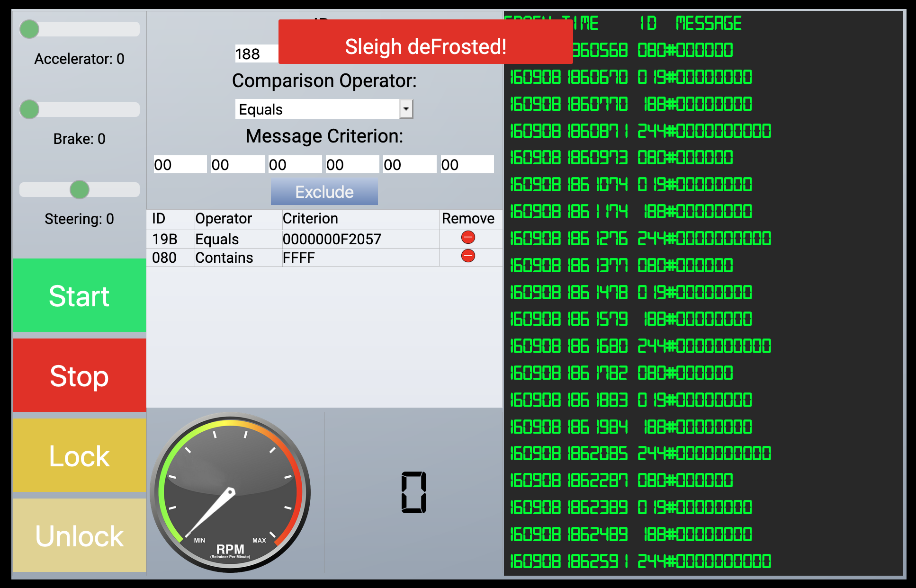Remove the 19B Equals filter row

[x=468, y=238]
